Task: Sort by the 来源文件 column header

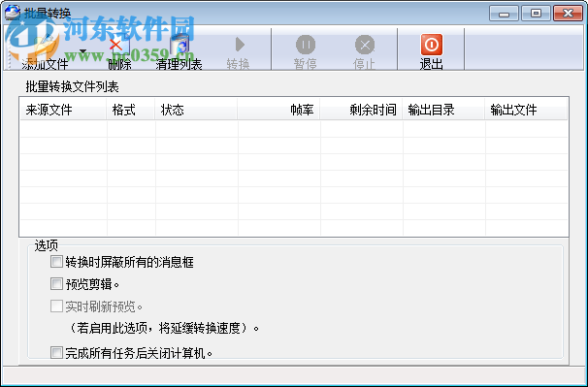Action: [x=63, y=110]
